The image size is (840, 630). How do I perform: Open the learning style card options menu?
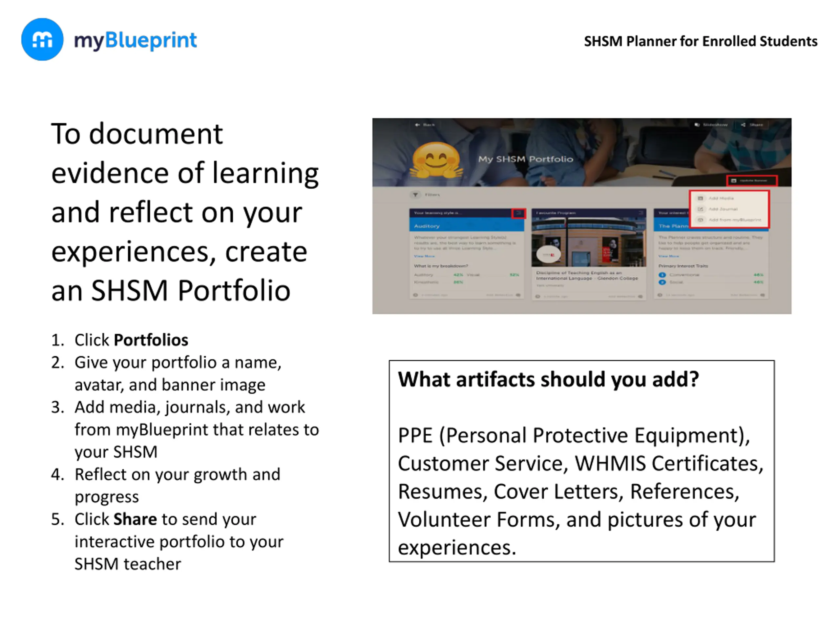pos(519,213)
